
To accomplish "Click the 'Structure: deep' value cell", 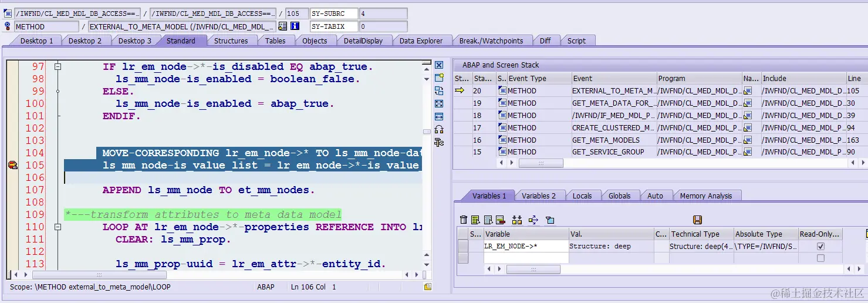I will tap(610, 247).
